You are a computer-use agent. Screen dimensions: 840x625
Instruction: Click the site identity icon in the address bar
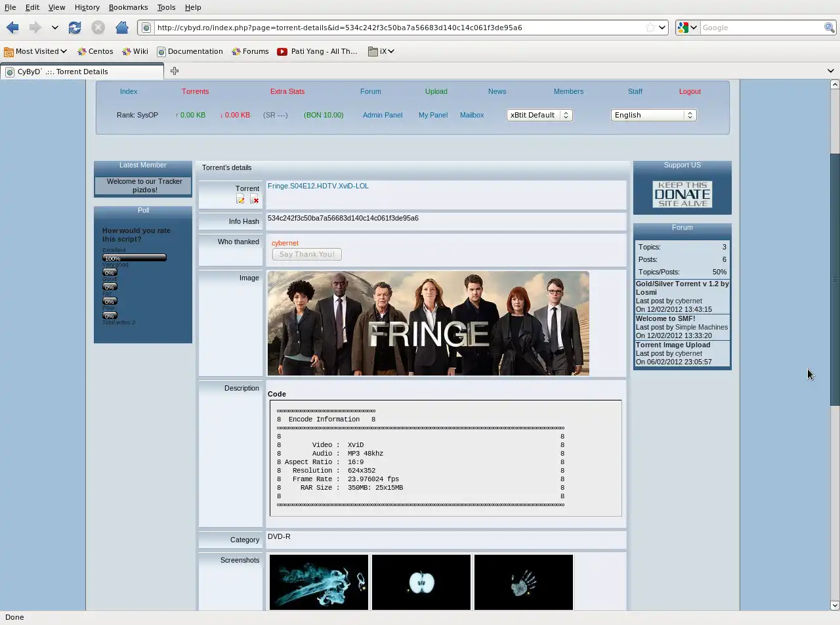coord(146,28)
